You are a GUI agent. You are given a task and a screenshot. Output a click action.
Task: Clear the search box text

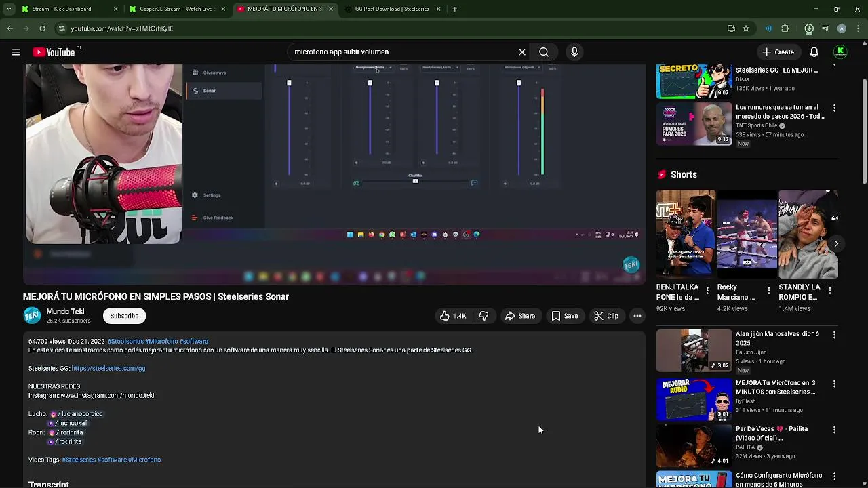tap(522, 52)
